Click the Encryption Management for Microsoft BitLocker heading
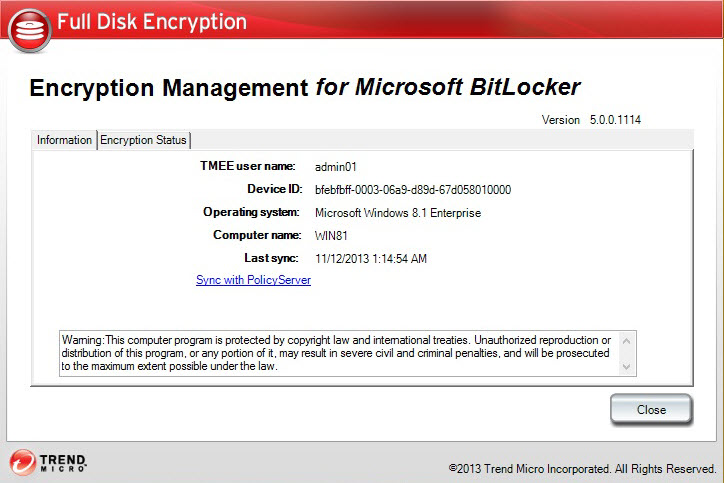 305,87
